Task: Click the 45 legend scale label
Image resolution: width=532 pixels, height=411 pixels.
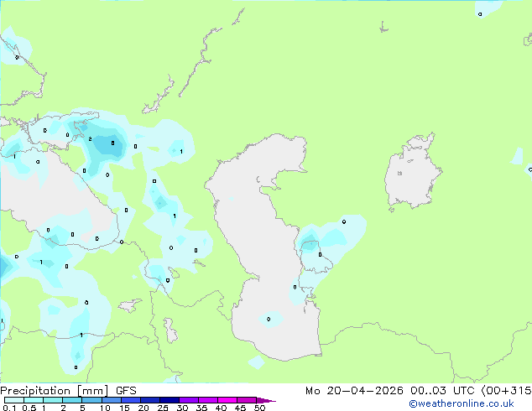Action: coord(240,408)
